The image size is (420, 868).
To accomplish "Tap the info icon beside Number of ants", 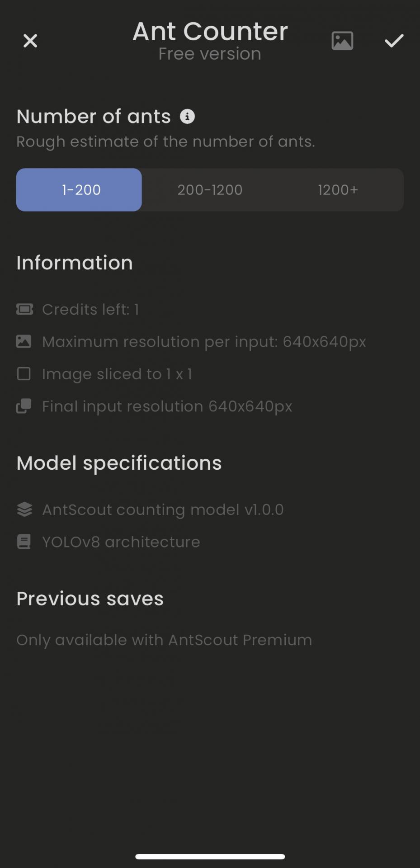I will click(x=187, y=117).
